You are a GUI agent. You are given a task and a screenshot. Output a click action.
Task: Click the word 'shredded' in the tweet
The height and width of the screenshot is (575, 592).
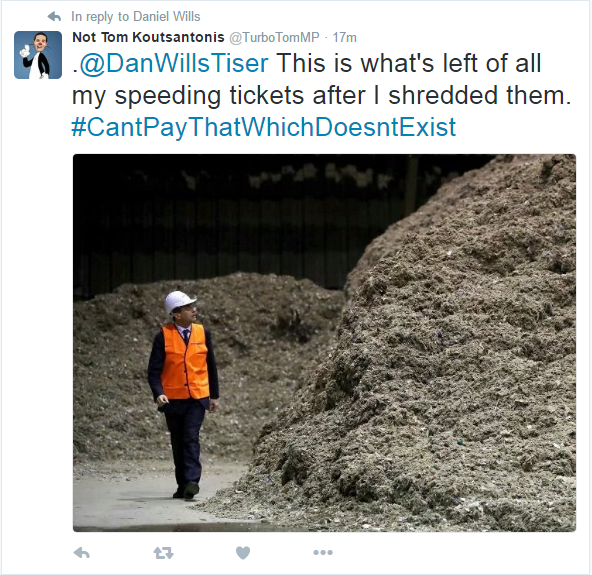442,95
